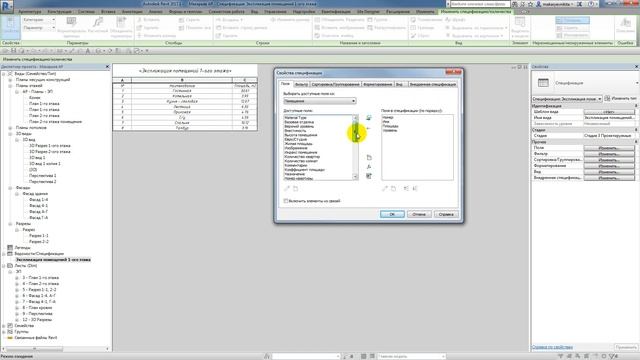
Task: Click the Save icon in quick access toolbar
Action: 13,51
